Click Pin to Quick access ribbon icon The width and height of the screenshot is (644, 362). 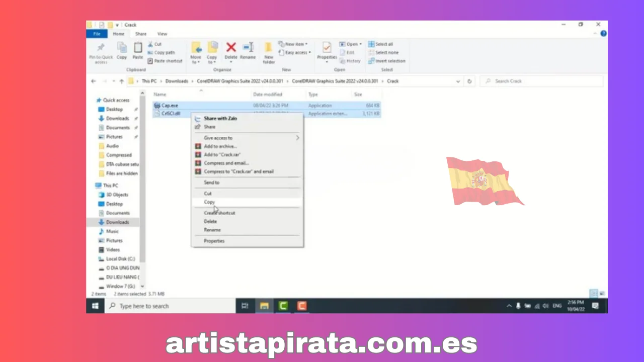point(101,53)
